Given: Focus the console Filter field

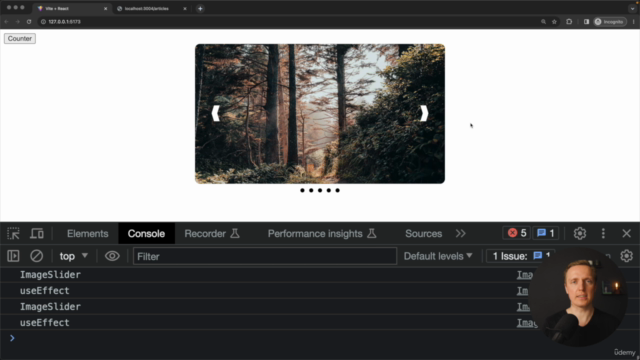Looking at the screenshot, I should point(264,256).
